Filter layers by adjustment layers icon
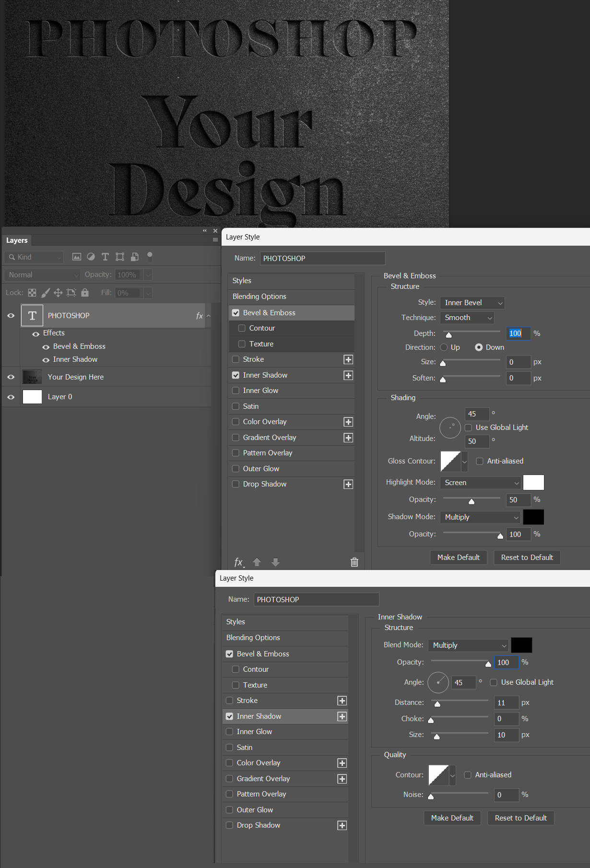Image resolution: width=590 pixels, height=868 pixels. (91, 257)
